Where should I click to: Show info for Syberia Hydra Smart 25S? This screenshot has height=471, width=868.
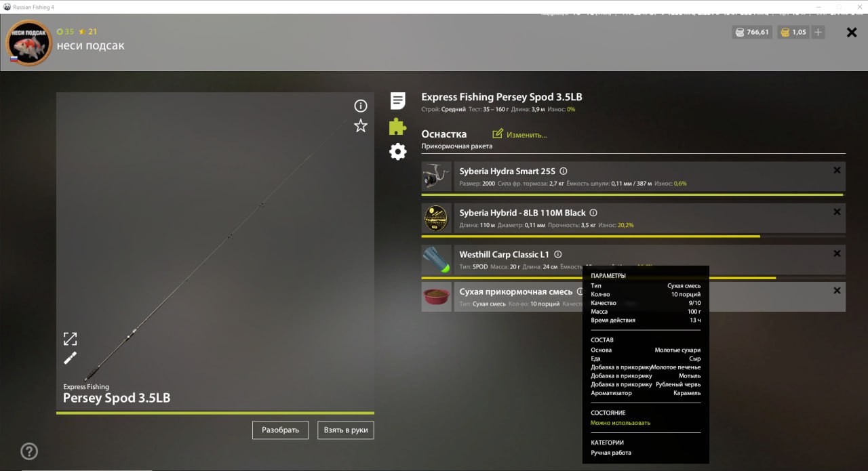(x=563, y=171)
